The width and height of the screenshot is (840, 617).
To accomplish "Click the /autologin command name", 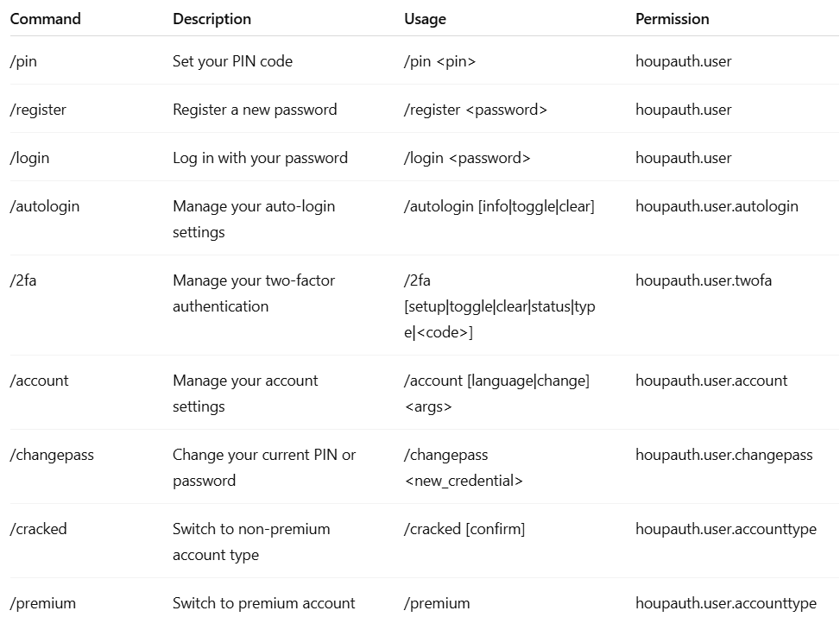I will tap(44, 206).
